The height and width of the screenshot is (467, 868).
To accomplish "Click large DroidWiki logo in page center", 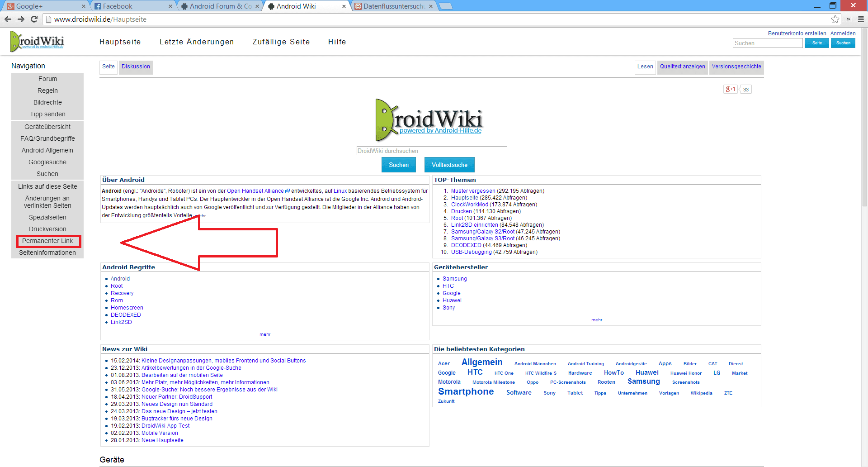I will (x=429, y=120).
